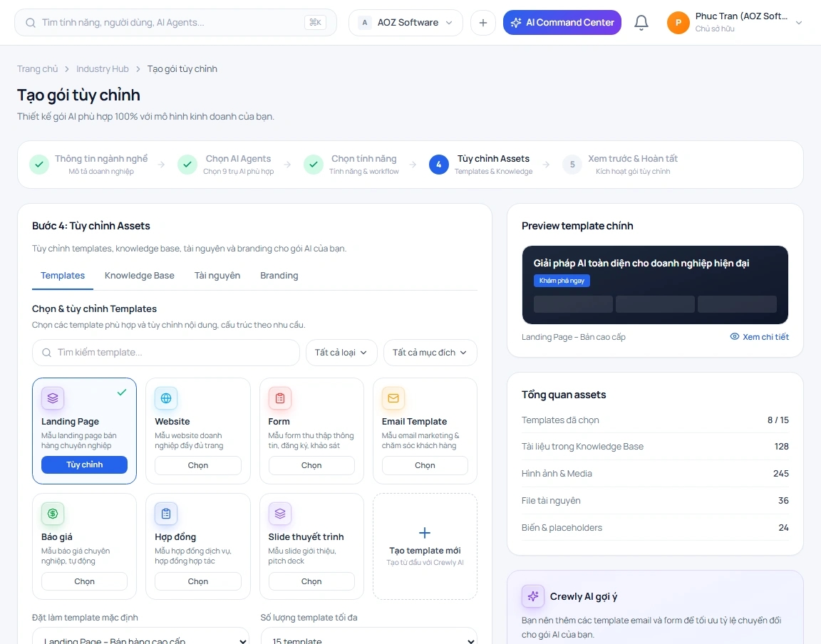The width and height of the screenshot is (821, 644).
Task: Click the Slide thuyết trình layers icon
Action: tap(279, 514)
